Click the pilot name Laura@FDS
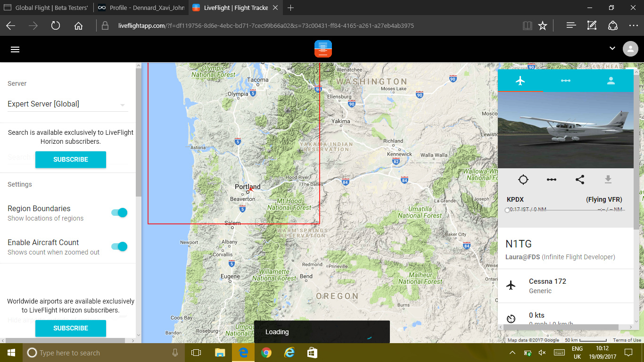 click(523, 257)
